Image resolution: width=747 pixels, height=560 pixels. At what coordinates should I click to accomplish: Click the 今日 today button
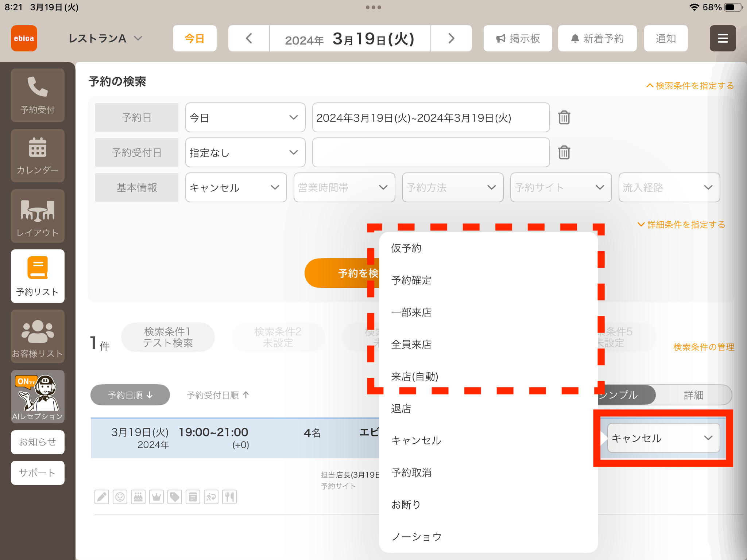[x=194, y=38]
